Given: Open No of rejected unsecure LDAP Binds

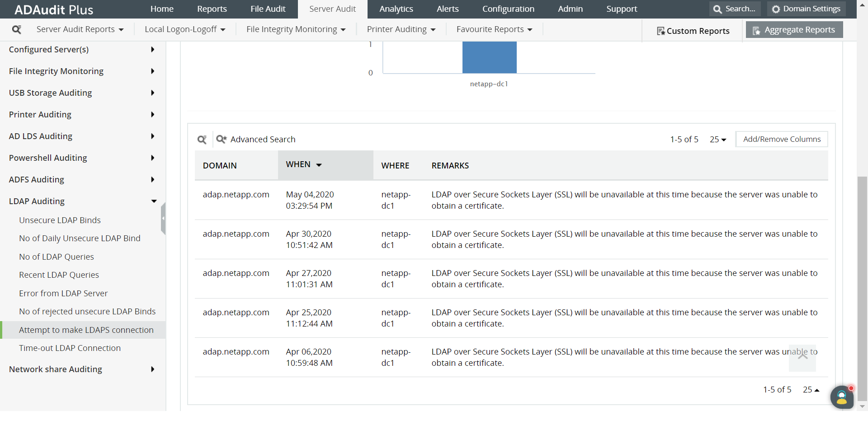Looking at the screenshot, I should [87, 311].
